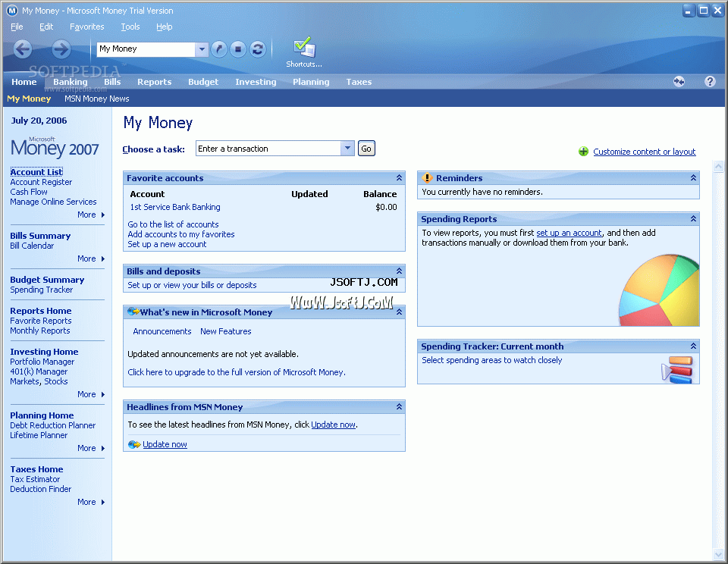
Task: Open Portfolio Manager in sidebar
Action: (42, 362)
